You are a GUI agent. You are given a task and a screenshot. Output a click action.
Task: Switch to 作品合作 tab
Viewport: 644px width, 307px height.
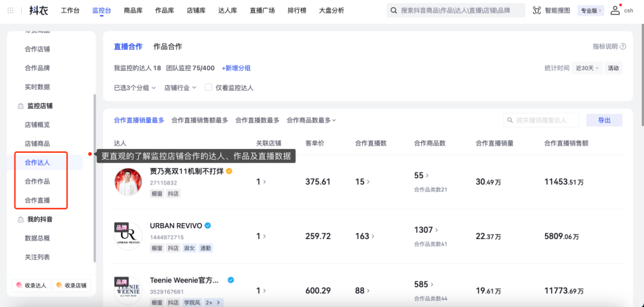[x=167, y=46]
